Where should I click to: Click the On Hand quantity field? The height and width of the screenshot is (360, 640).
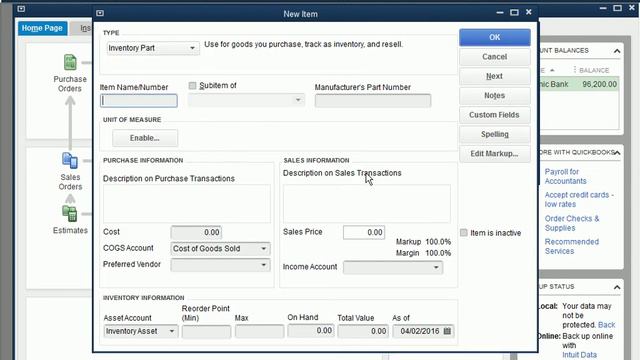[311, 331]
